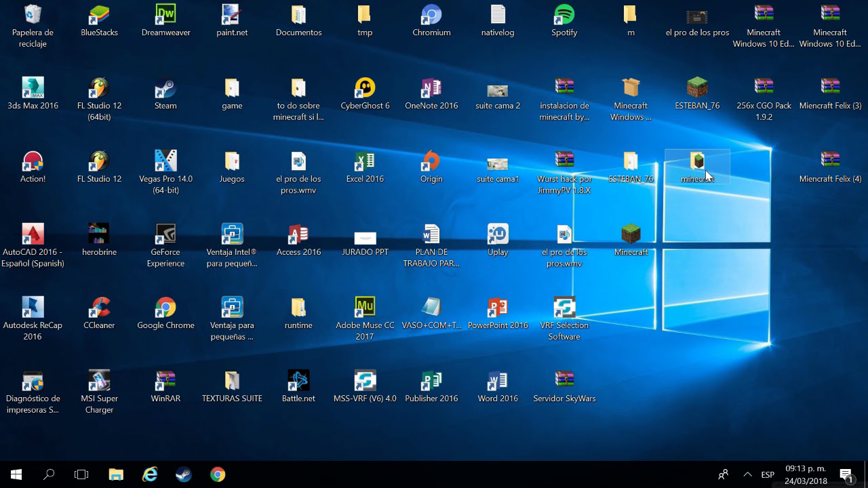Click the VRF Selection Software icon
This screenshot has height=488, width=868.
coord(564,318)
